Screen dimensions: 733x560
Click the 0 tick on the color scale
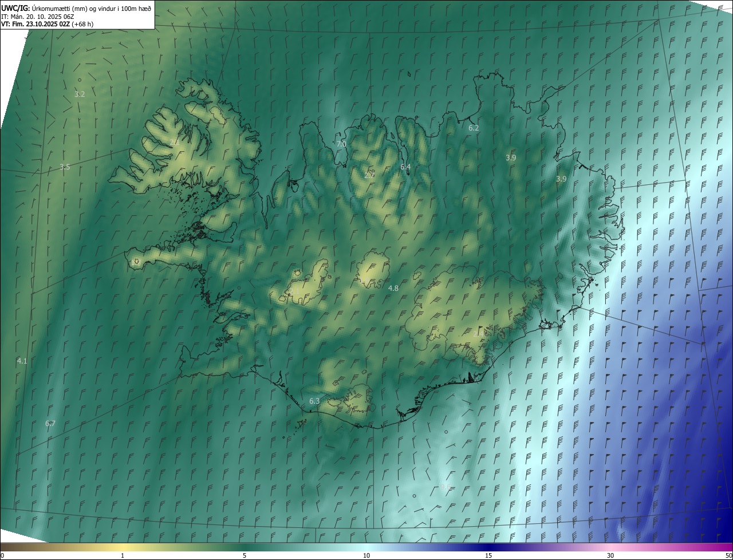pos(2,555)
